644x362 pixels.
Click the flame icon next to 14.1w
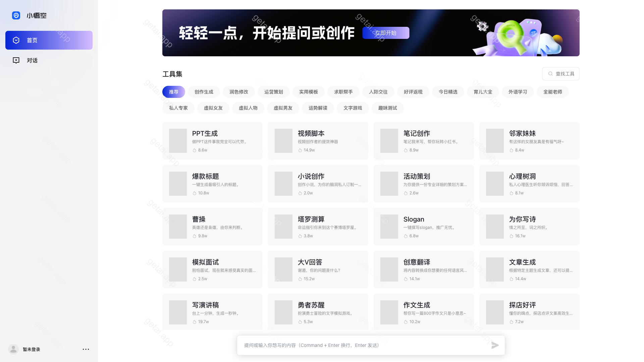(x=406, y=279)
